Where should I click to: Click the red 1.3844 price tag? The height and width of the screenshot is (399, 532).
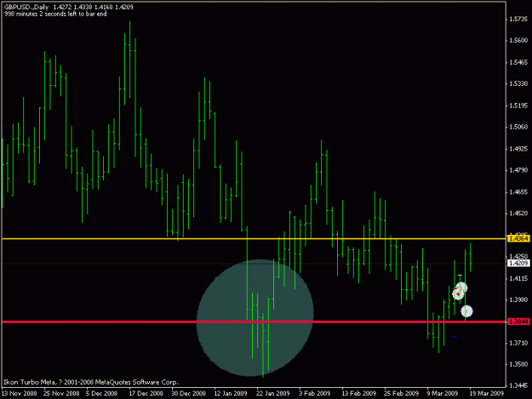coord(518,322)
